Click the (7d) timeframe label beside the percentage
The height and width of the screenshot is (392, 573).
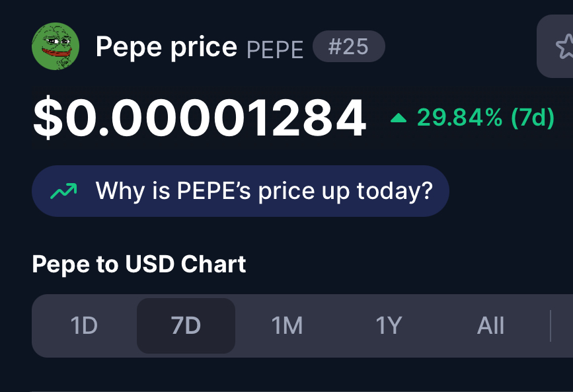tap(533, 118)
